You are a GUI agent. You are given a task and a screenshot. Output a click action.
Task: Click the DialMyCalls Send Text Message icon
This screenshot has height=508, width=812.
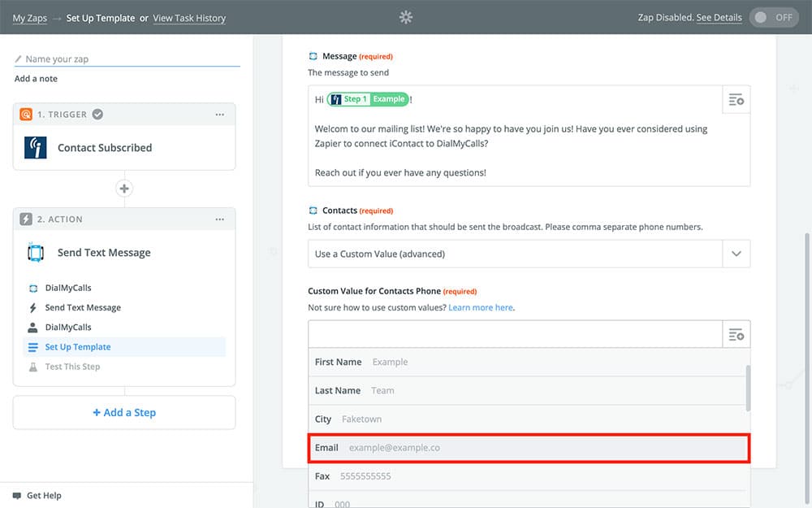36,253
